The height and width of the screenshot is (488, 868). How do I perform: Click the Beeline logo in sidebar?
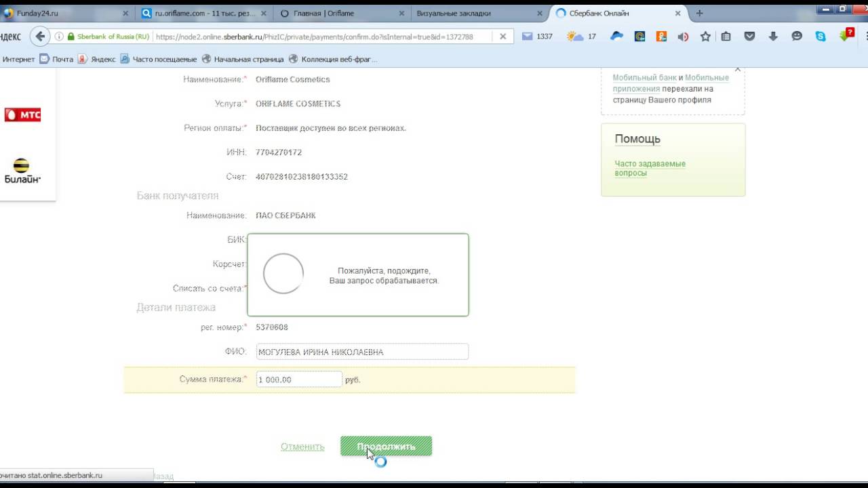tap(22, 170)
